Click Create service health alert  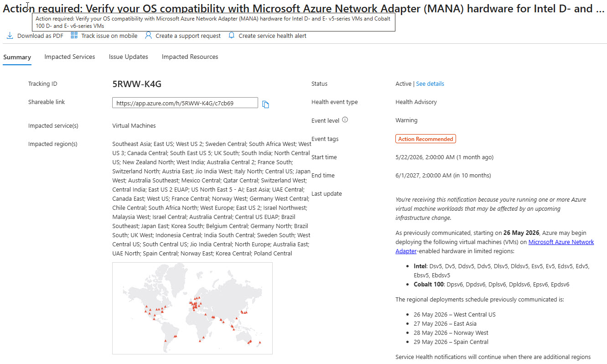click(272, 36)
